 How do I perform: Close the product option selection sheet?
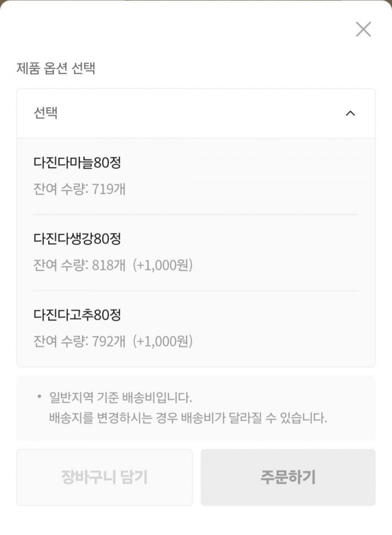pos(363,29)
